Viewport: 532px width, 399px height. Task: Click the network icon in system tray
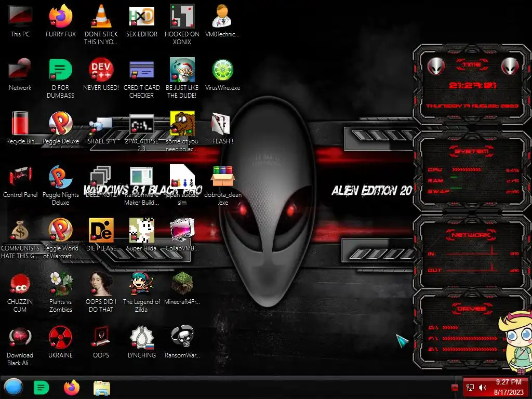[470, 388]
